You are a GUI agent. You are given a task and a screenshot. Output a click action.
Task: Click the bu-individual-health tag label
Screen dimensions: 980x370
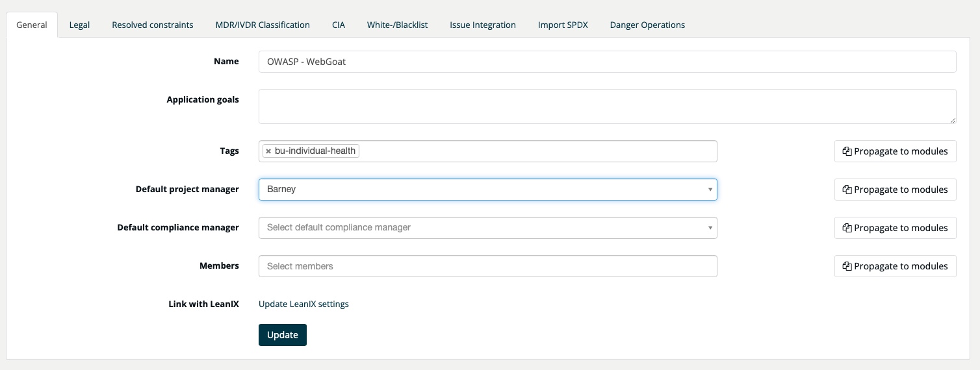315,151
